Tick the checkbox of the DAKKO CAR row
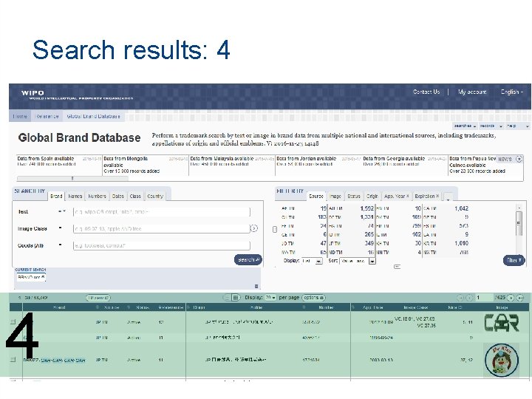532x399 pixels. (13, 360)
